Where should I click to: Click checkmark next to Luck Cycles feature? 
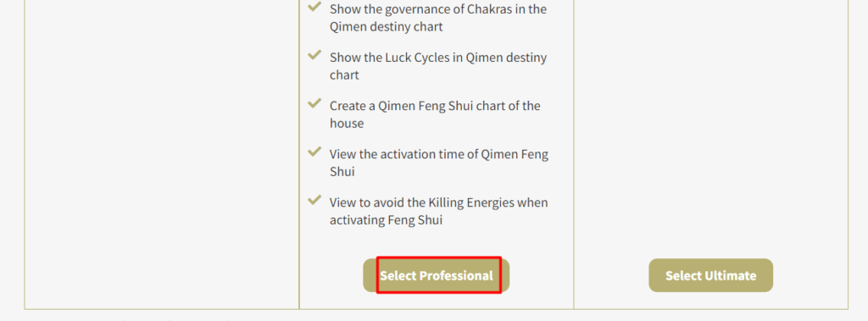(314, 55)
